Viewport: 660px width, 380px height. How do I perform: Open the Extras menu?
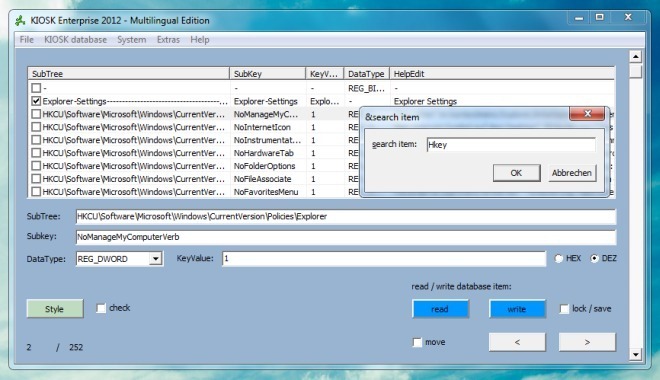(x=168, y=40)
